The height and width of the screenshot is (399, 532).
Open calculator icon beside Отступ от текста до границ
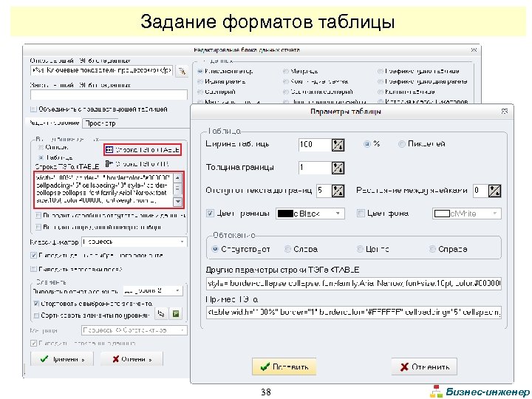tap(338, 191)
